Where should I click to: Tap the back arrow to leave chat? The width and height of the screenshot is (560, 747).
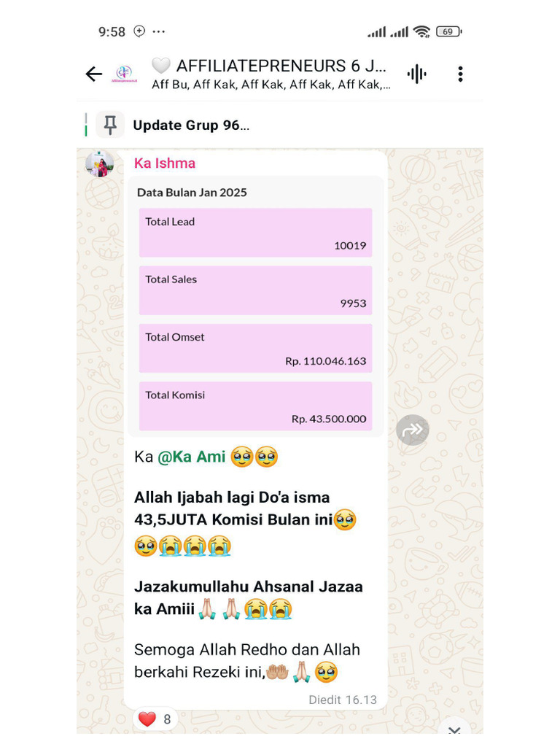(94, 74)
